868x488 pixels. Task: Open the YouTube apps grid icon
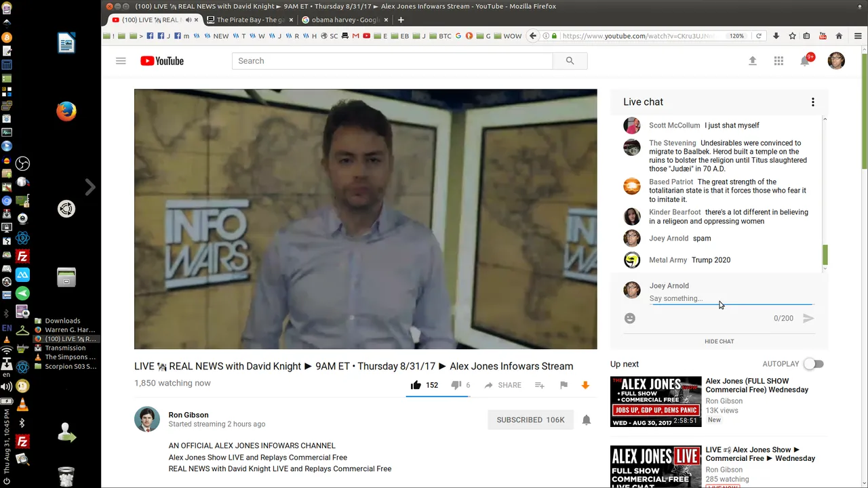pyautogui.click(x=778, y=61)
